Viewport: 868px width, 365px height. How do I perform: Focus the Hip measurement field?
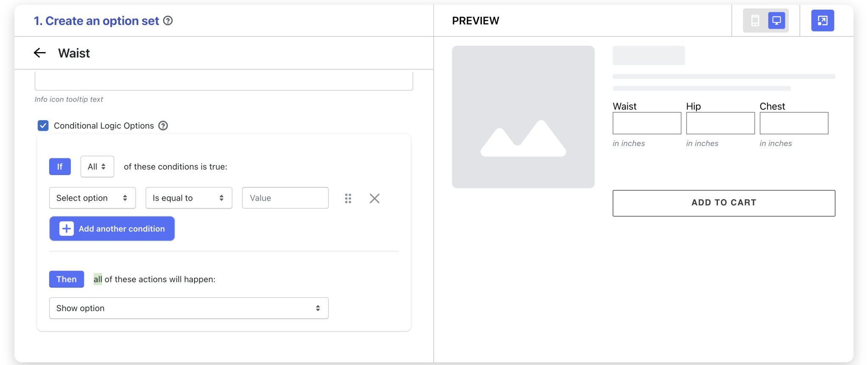tap(720, 123)
